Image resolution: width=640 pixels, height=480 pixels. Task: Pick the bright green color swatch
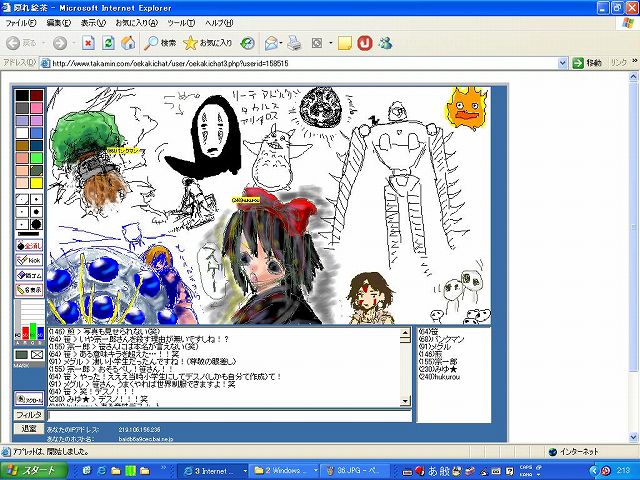click(x=36, y=158)
